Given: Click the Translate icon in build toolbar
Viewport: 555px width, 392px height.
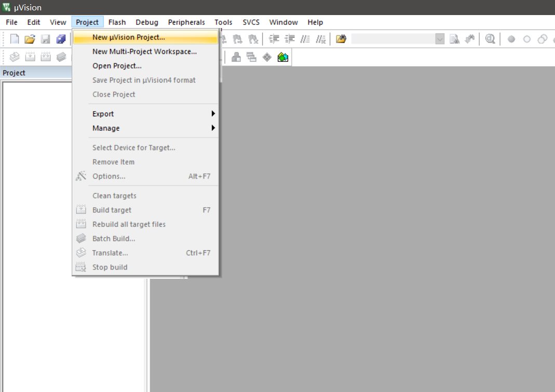Looking at the screenshot, I should [14, 57].
